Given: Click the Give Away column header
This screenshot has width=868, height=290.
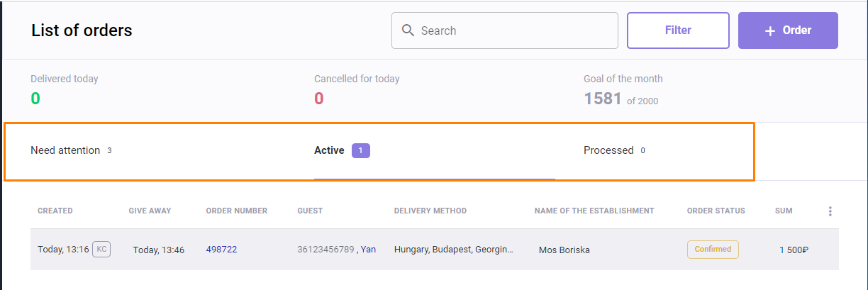Looking at the screenshot, I should click(x=150, y=211).
